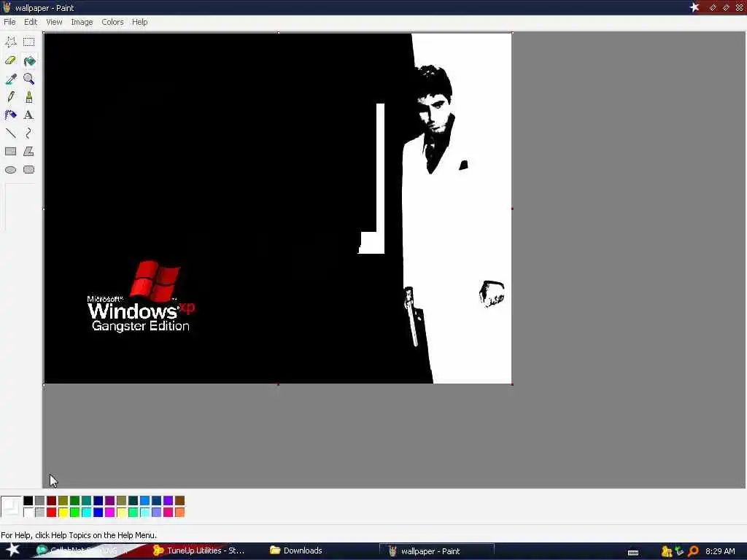The height and width of the screenshot is (560, 747).
Task: Click the Start button on taskbar
Action: pyautogui.click(x=13, y=550)
